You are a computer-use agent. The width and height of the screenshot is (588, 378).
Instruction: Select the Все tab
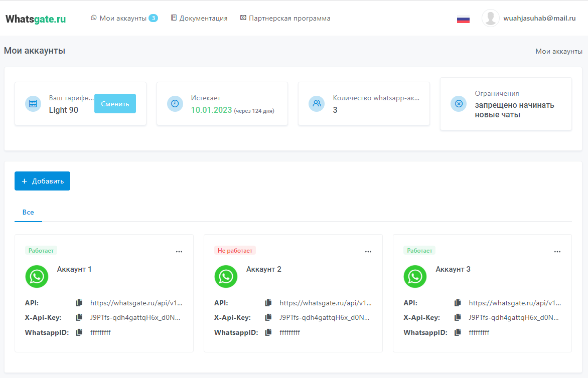28,213
